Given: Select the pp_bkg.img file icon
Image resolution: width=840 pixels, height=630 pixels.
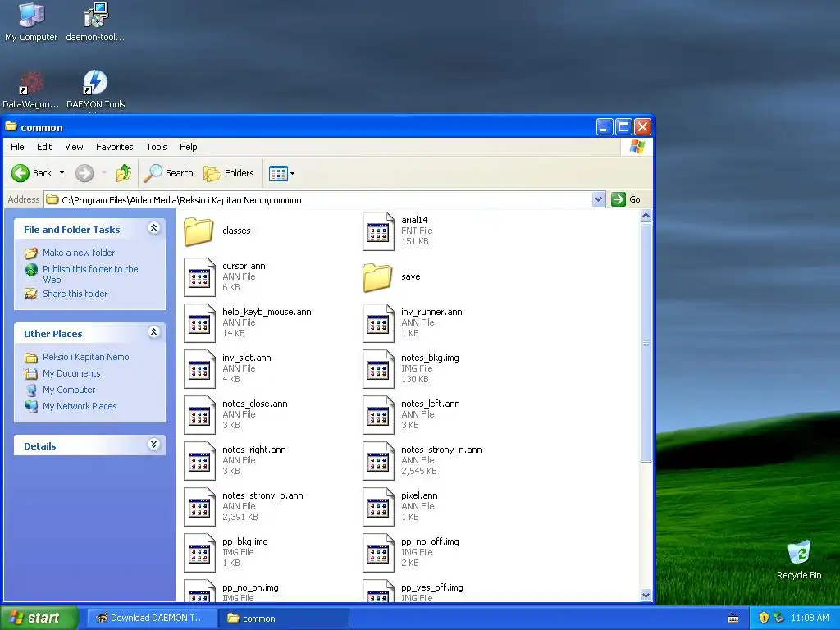Looking at the screenshot, I should [x=199, y=554].
